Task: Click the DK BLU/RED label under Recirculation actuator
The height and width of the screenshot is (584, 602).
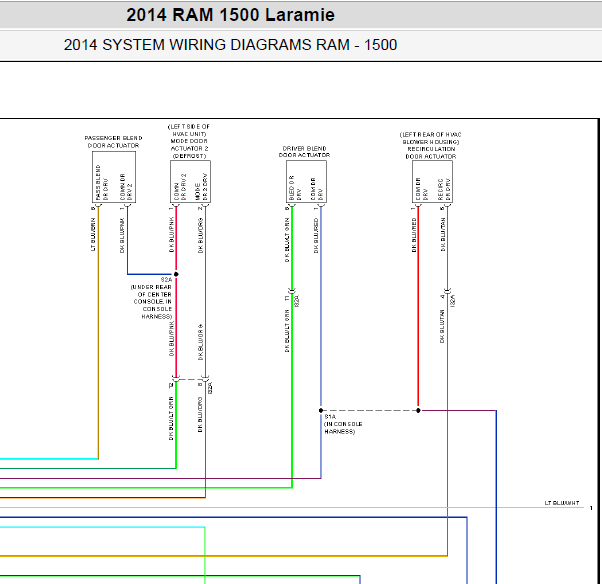Action: 414,235
